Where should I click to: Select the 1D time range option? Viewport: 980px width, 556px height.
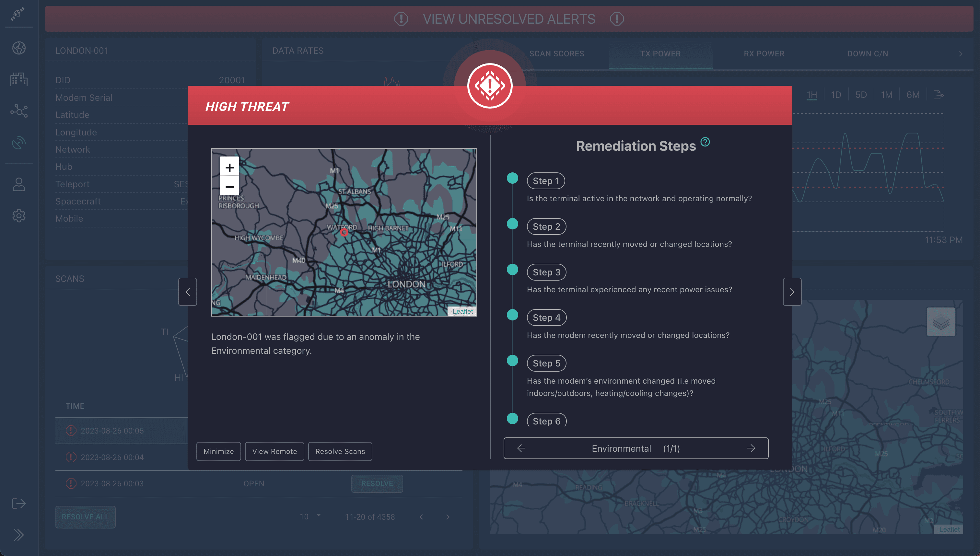(836, 95)
